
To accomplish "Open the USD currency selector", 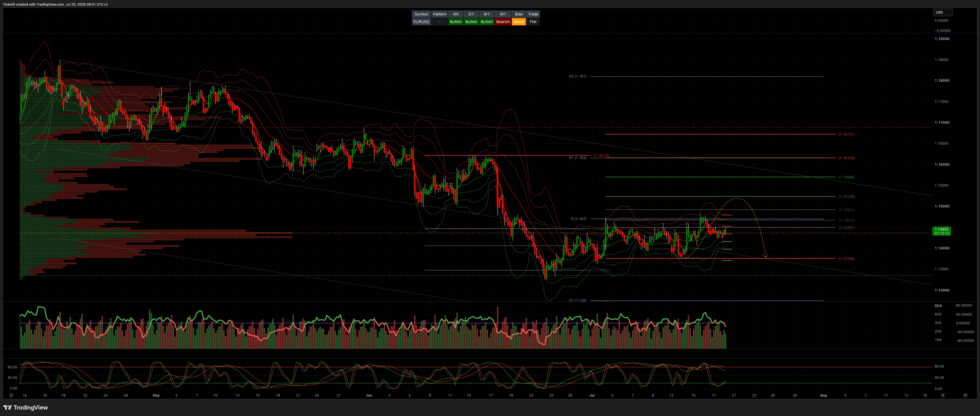I will [942, 12].
